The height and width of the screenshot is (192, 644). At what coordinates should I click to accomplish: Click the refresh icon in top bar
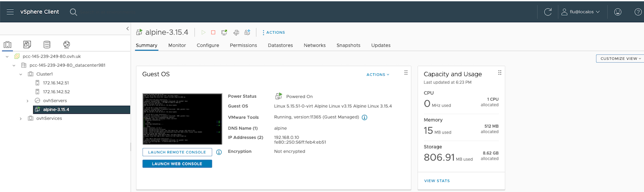click(x=547, y=12)
